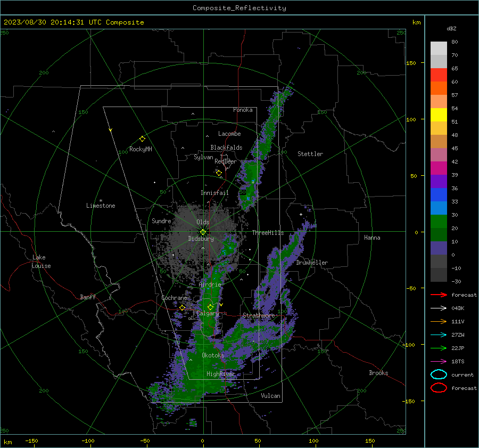Click the Lacombe town label
Image resolution: width=479 pixels, height=448 pixels.
(x=229, y=134)
